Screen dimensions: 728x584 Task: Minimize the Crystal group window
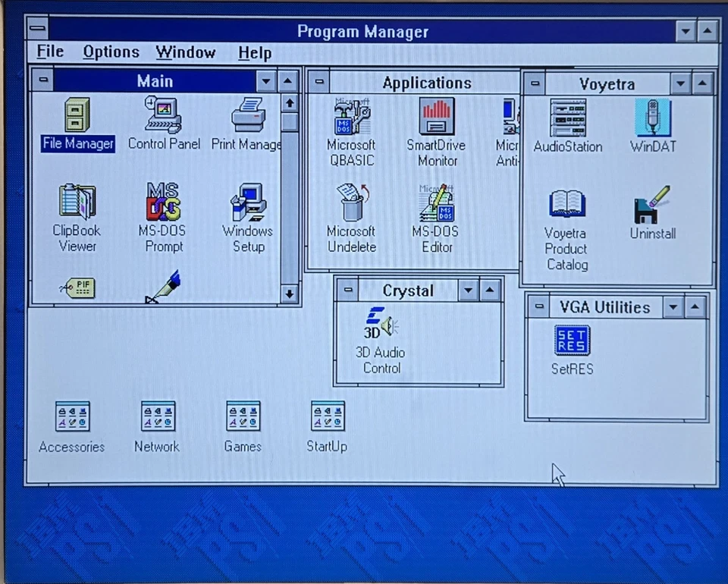point(468,290)
